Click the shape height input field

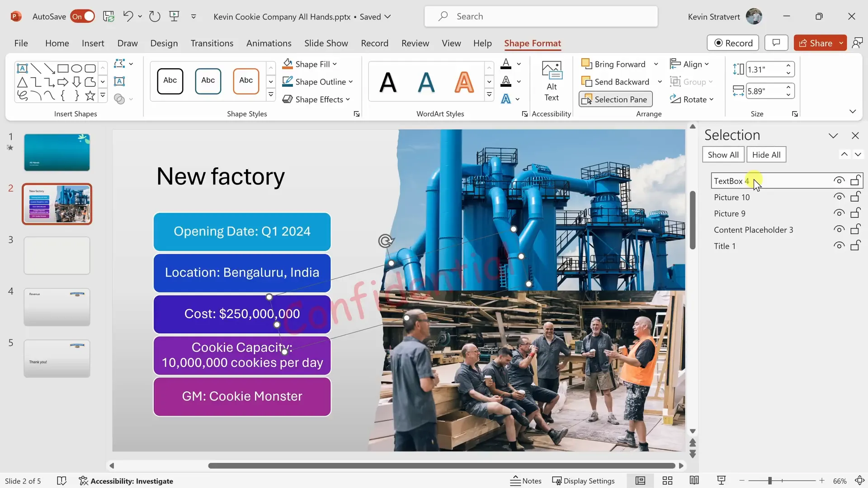point(765,70)
